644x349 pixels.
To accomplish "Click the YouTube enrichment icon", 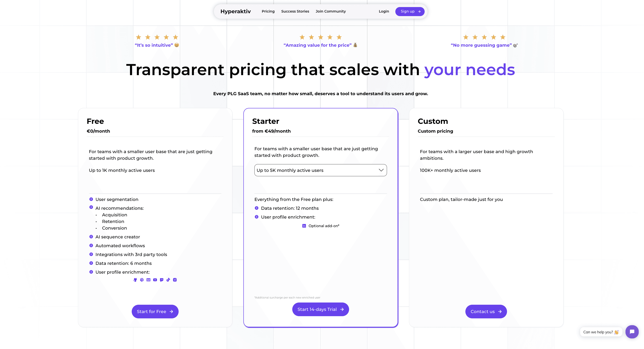I will click(155, 280).
